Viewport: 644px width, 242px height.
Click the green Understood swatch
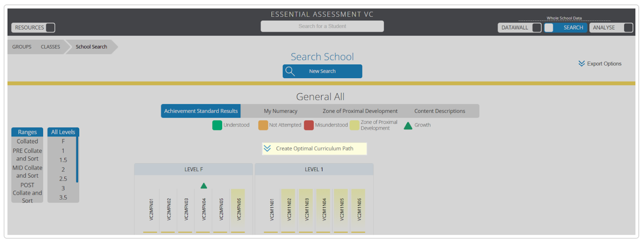coord(217,125)
